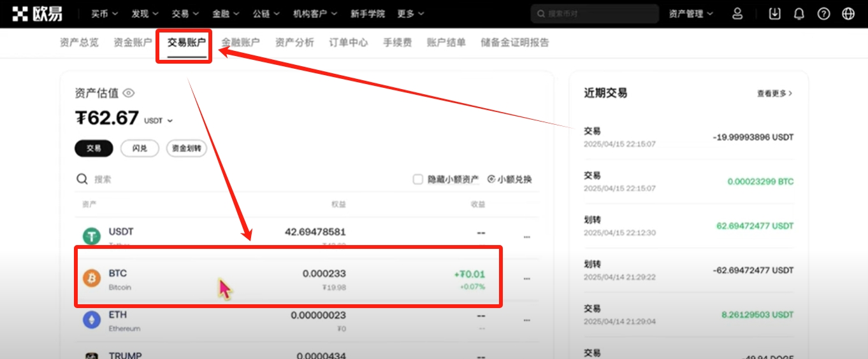
Task: Switch to 储备金证明报告 tab
Action: (x=515, y=43)
